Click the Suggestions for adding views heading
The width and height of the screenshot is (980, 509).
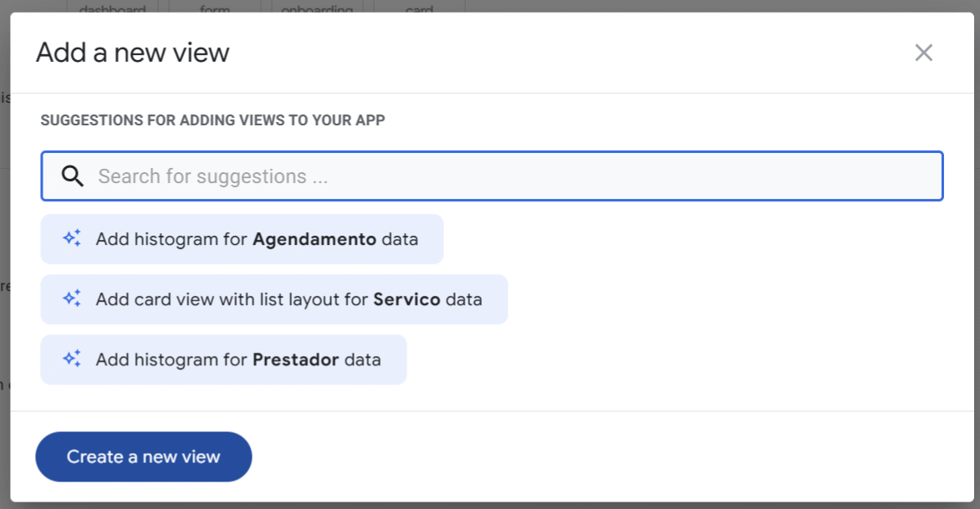pos(212,120)
